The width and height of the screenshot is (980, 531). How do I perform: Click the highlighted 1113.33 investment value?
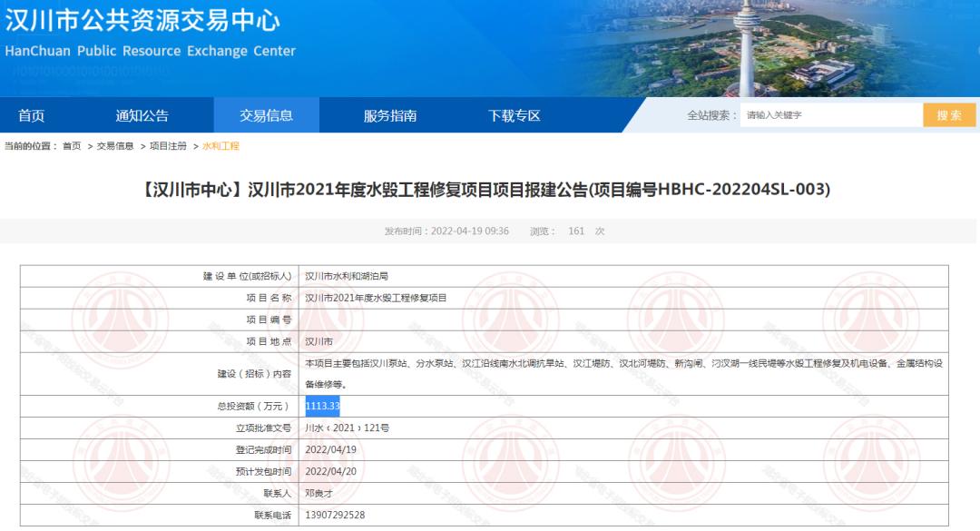point(322,407)
